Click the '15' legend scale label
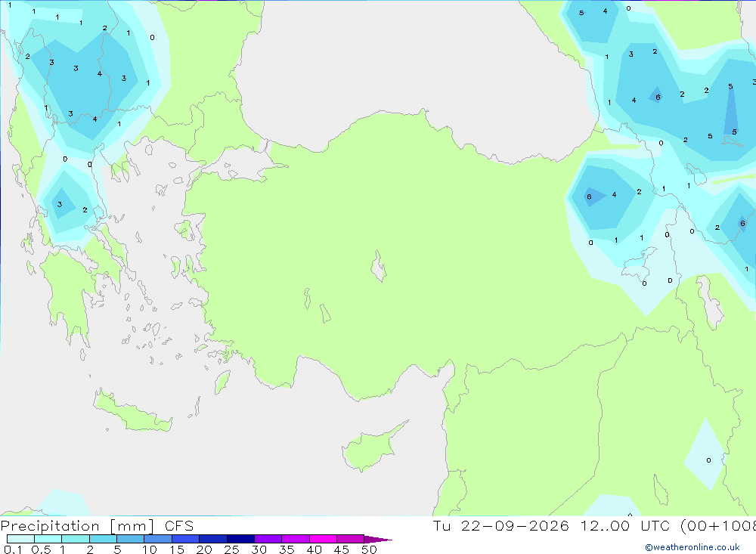756x554 pixels. pos(177,549)
